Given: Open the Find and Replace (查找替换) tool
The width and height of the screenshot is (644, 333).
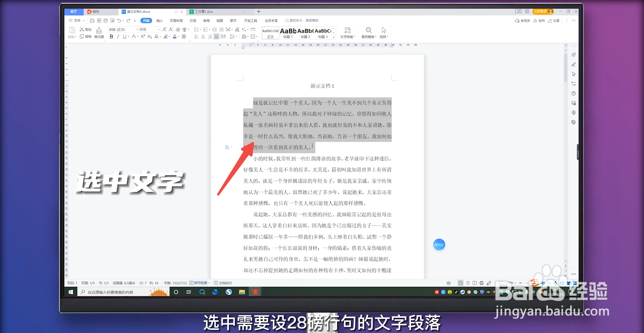Looking at the screenshot, I should click(x=369, y=33).
